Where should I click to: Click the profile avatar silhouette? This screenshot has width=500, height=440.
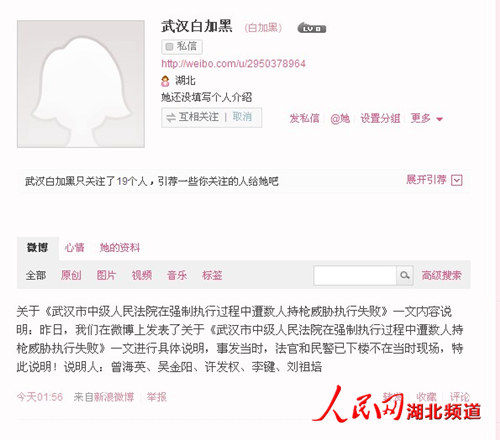click(81, 84)
